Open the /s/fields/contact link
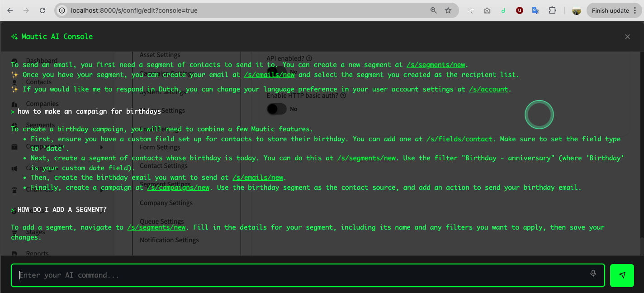The width and height of the screenshot is (644, 293). (459, 139)
